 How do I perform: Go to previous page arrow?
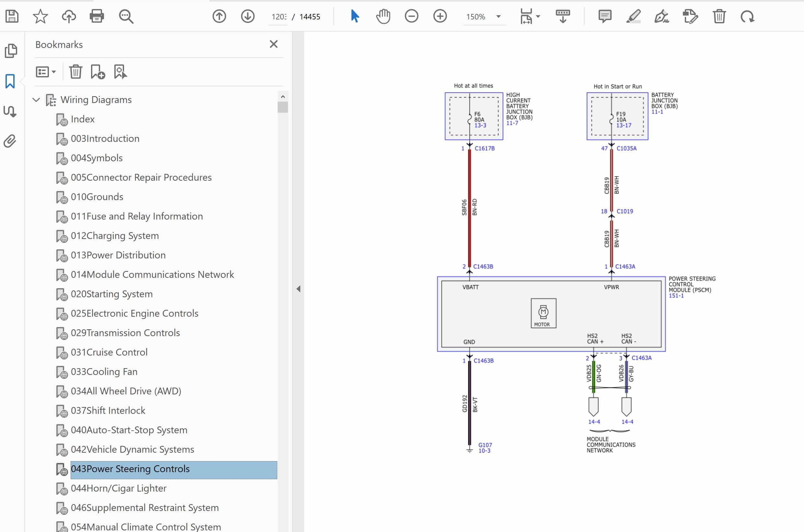219,16
